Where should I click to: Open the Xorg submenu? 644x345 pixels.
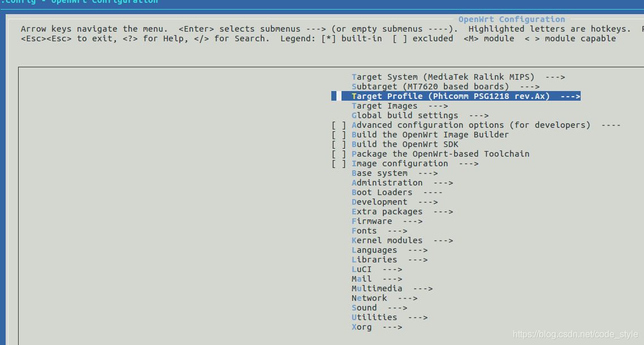[x=377, y=327]
